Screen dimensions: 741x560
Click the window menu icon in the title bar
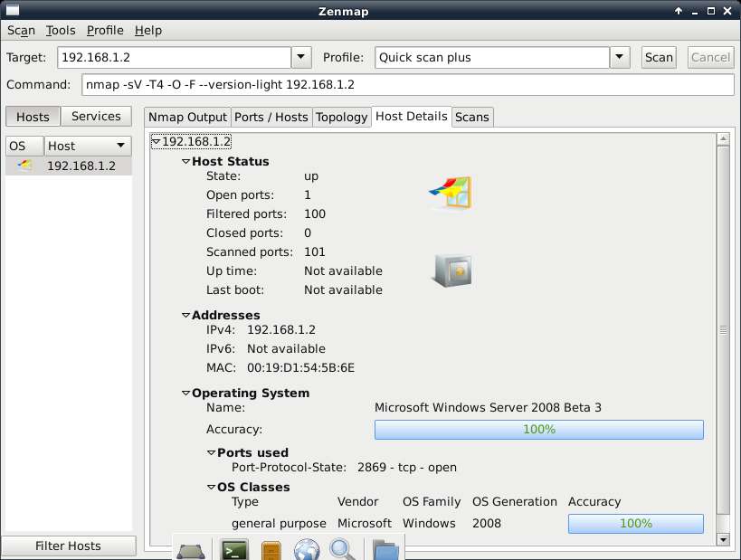(x=13, y=10)
